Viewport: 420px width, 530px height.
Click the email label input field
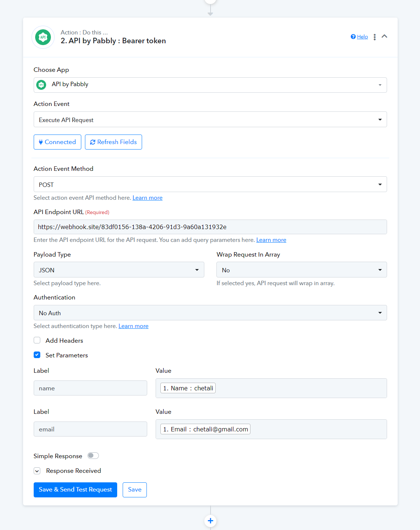(x=90, y=429)
